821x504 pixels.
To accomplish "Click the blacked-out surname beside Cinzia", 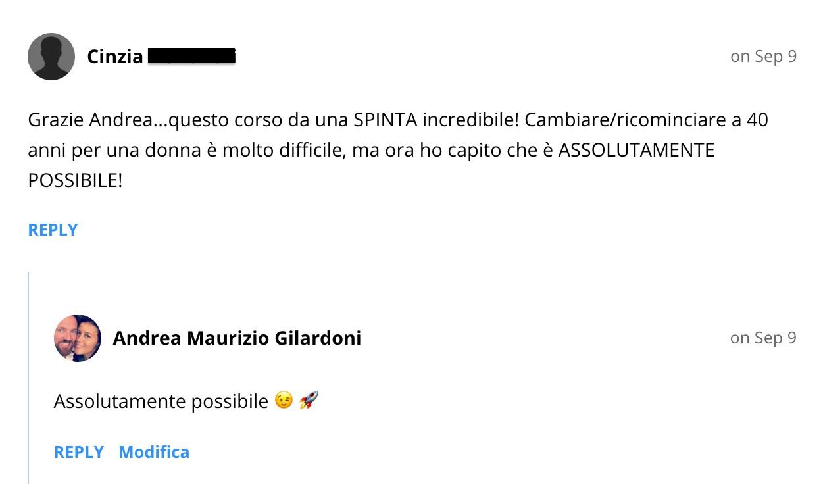I will point(191,57).
